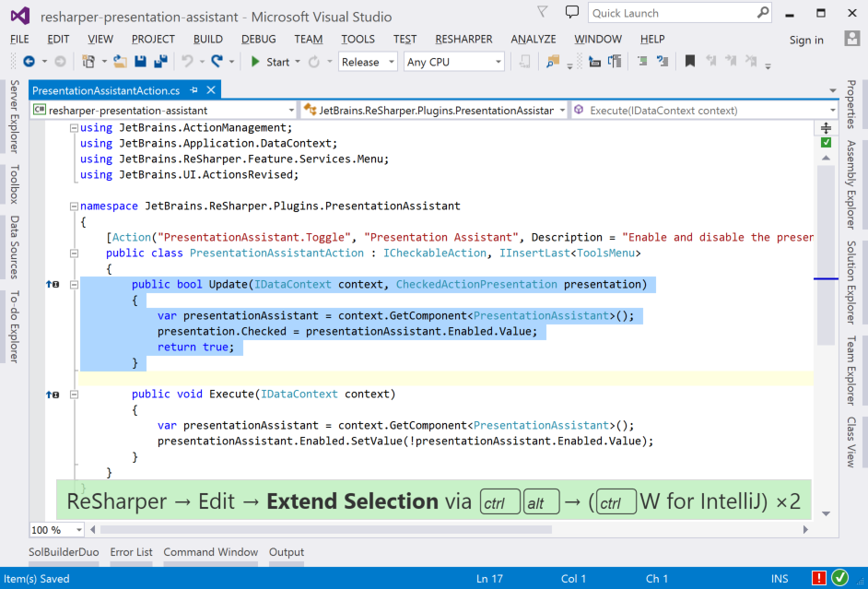Open the Toolbox side tab
Viewport: 868px width, 589px height.
pos(15,183)
